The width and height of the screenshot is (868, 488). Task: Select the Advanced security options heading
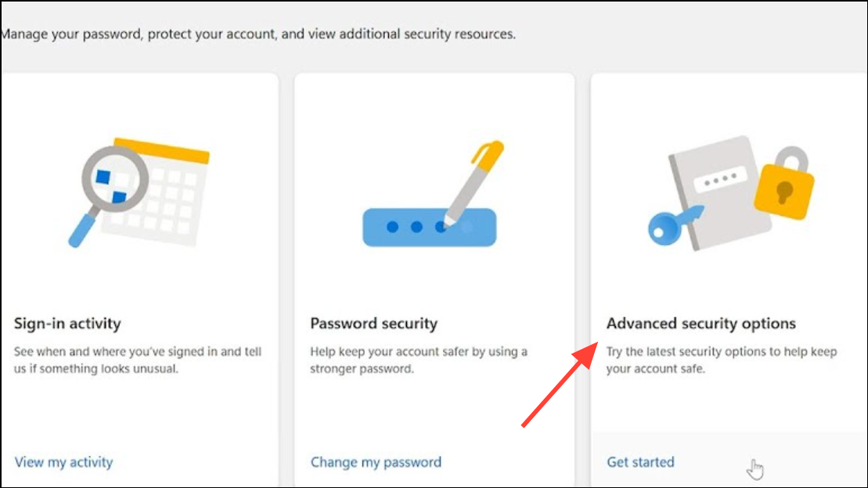click(x=701, y=323)
